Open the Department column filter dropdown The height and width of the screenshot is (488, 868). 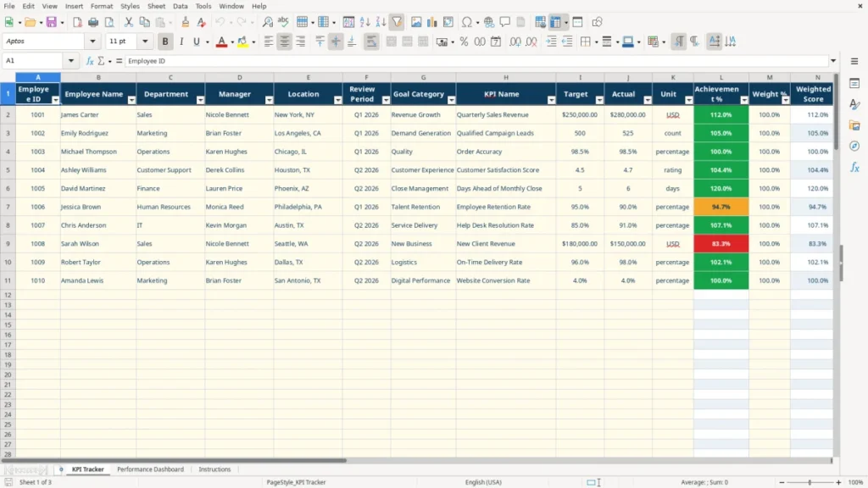click(x=200, y=100)
